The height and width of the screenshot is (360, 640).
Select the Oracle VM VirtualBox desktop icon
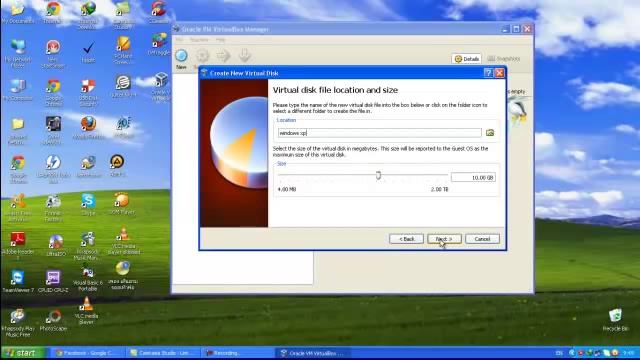pos(161,87)
